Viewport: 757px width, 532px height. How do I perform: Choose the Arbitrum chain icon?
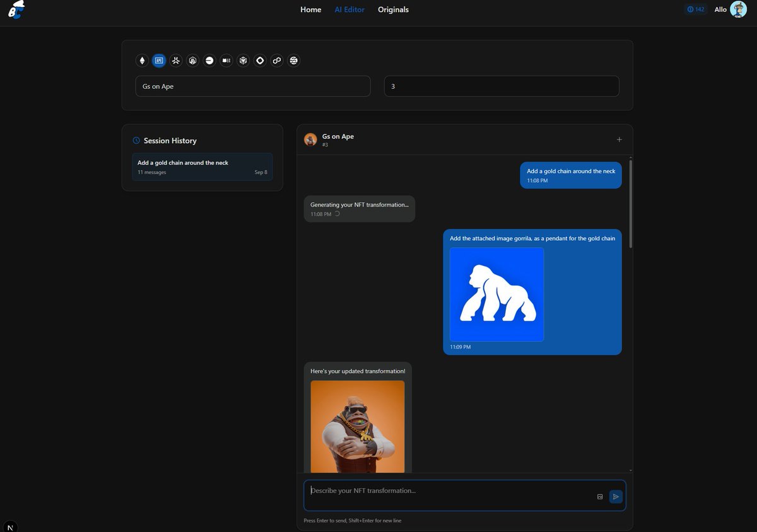[x=193, y=61]
